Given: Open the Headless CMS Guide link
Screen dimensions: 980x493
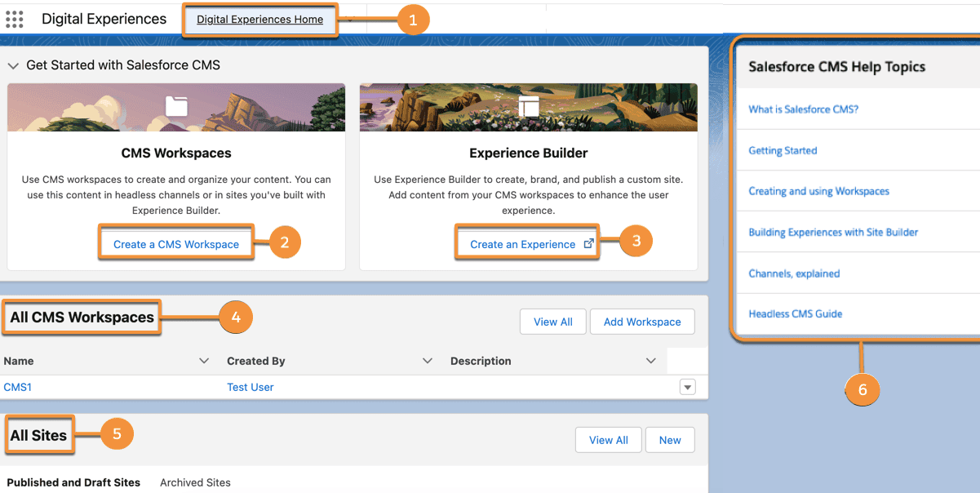Looking at the screenshot, I should (796, 313).
